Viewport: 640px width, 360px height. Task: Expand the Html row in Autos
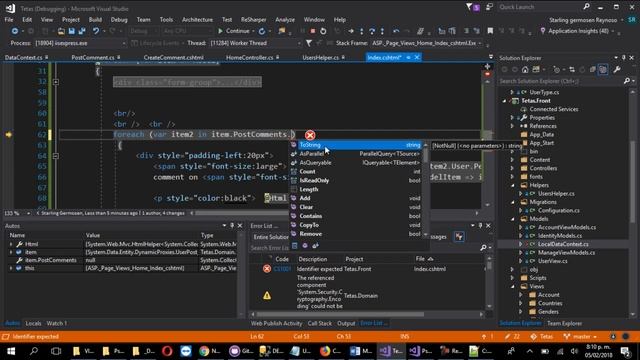(x=11, y=244)
